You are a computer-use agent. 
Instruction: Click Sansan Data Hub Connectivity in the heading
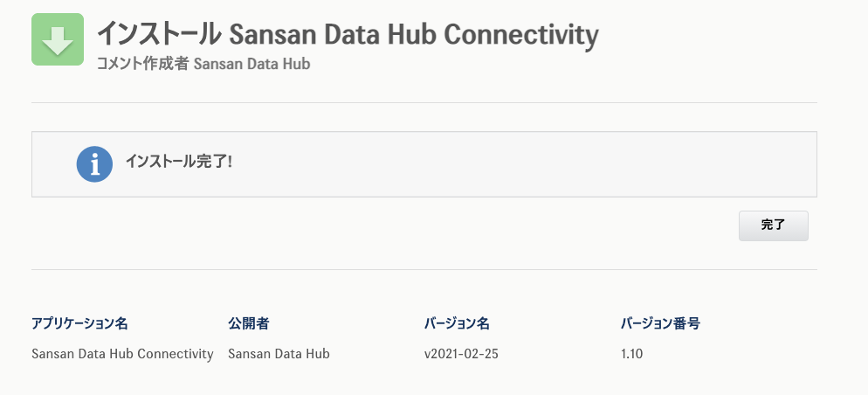tap(413, 35)
